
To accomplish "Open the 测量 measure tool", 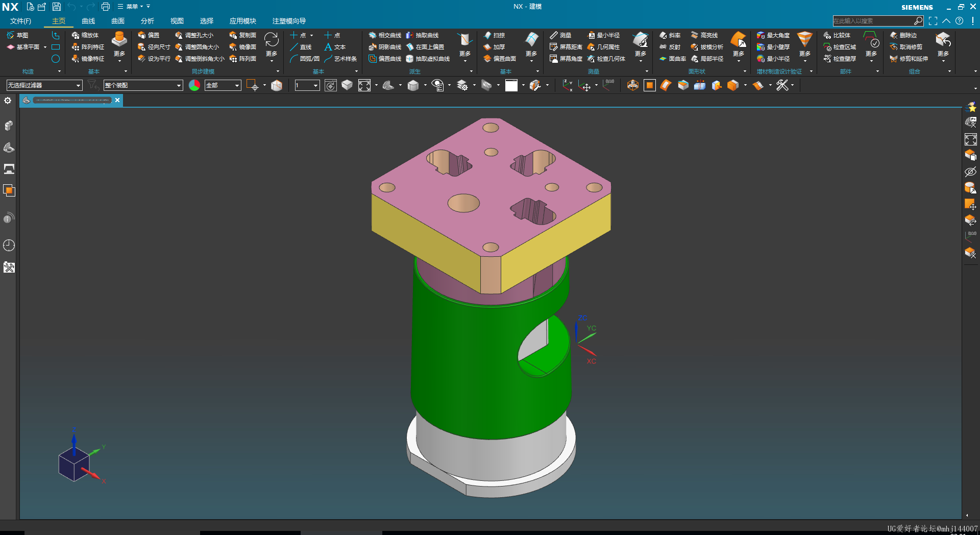I will (x=560, y=35).
